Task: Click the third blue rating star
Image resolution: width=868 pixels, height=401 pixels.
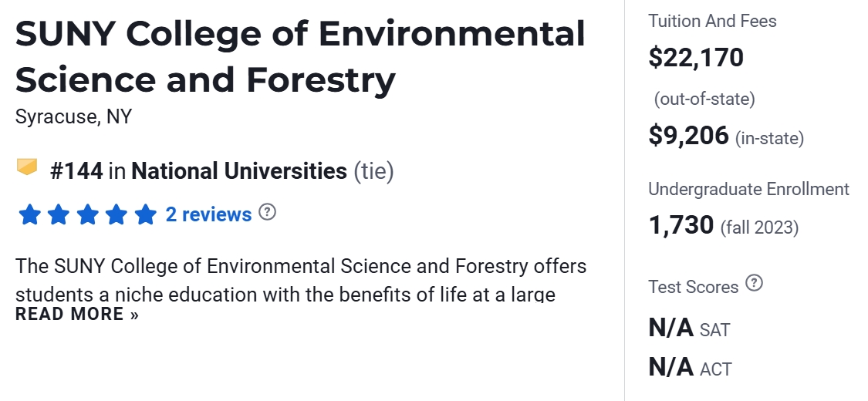Action: [87, 214]
